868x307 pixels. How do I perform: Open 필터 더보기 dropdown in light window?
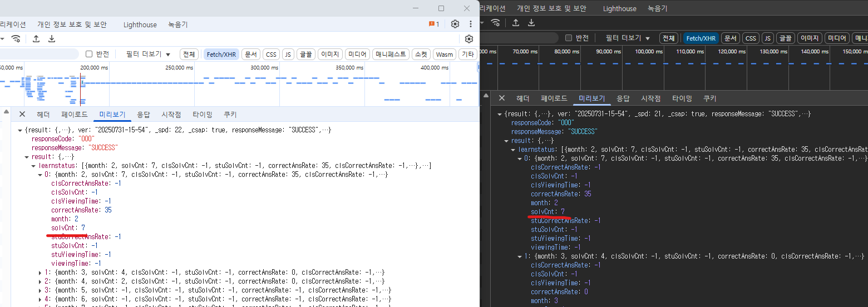tap(148, 54)
